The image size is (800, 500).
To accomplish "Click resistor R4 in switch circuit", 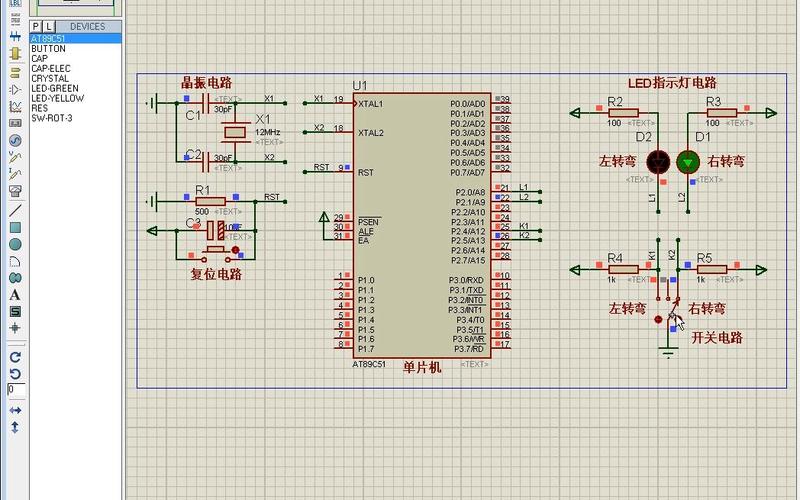I will 623,269.
